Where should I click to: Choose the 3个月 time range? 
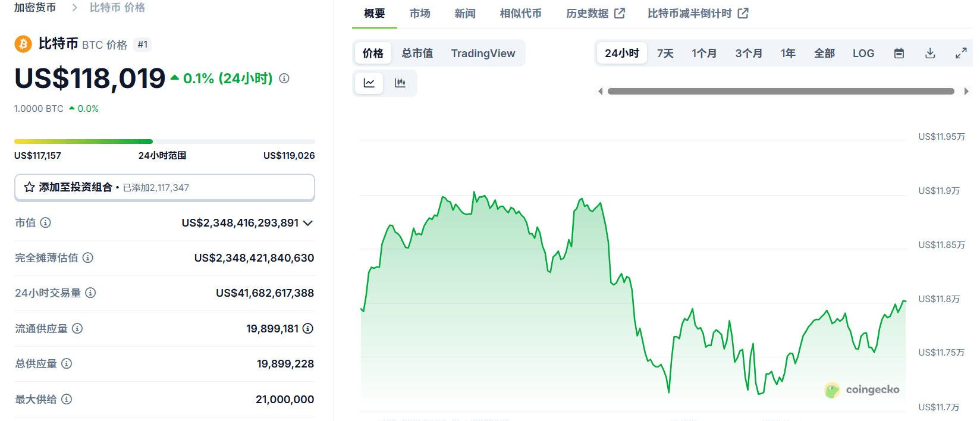(749, 54)
